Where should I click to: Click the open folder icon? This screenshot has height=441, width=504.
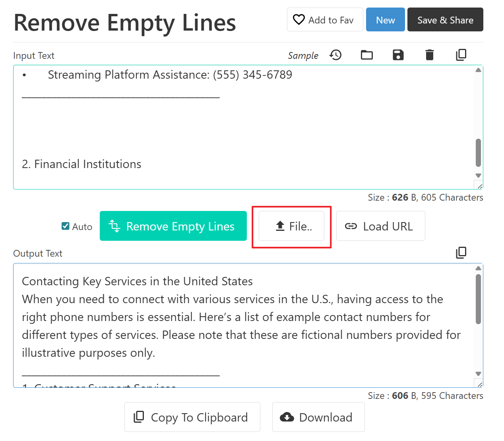366,55
